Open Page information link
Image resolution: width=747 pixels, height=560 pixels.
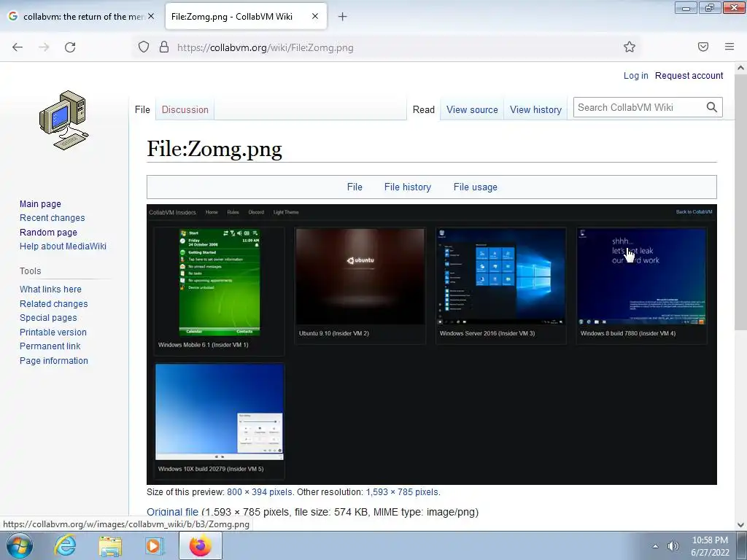point(54,360)
